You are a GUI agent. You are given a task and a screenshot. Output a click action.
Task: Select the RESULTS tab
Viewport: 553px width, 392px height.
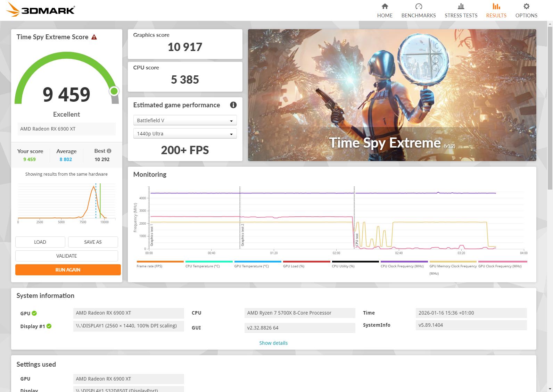496,10
